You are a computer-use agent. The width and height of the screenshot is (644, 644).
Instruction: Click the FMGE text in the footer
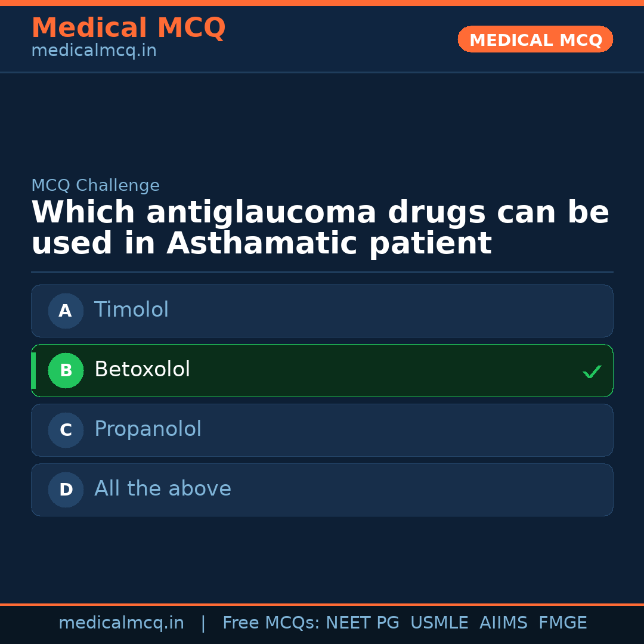pos(562,623)
